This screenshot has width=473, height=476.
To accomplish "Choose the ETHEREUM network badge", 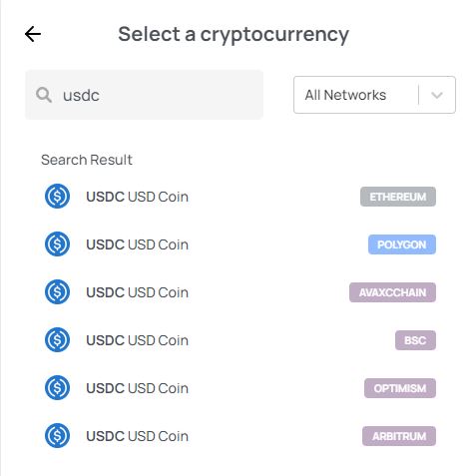I will (398, 197).
